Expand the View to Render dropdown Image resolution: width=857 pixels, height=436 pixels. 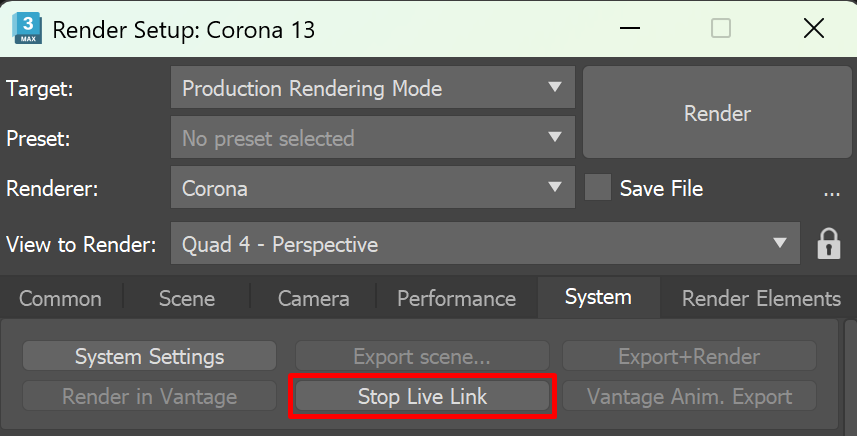point(485,244)
